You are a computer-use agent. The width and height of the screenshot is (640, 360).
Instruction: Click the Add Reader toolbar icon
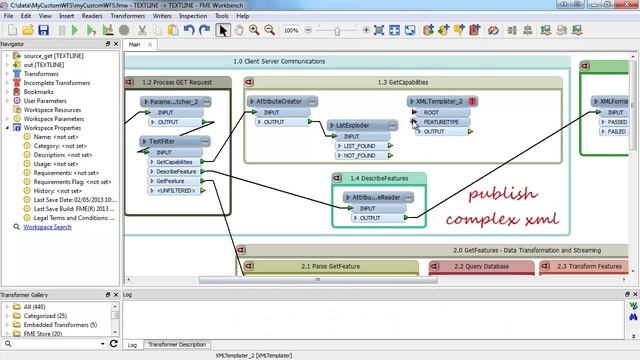(x=428, y=30)
